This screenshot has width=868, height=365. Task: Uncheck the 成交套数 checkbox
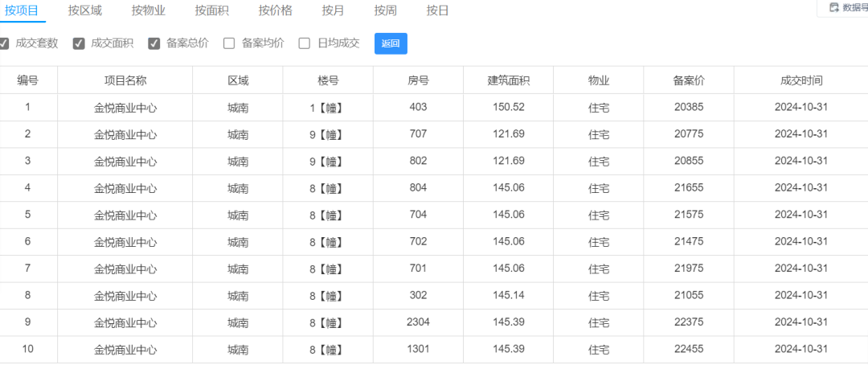(x=4, y=43)
